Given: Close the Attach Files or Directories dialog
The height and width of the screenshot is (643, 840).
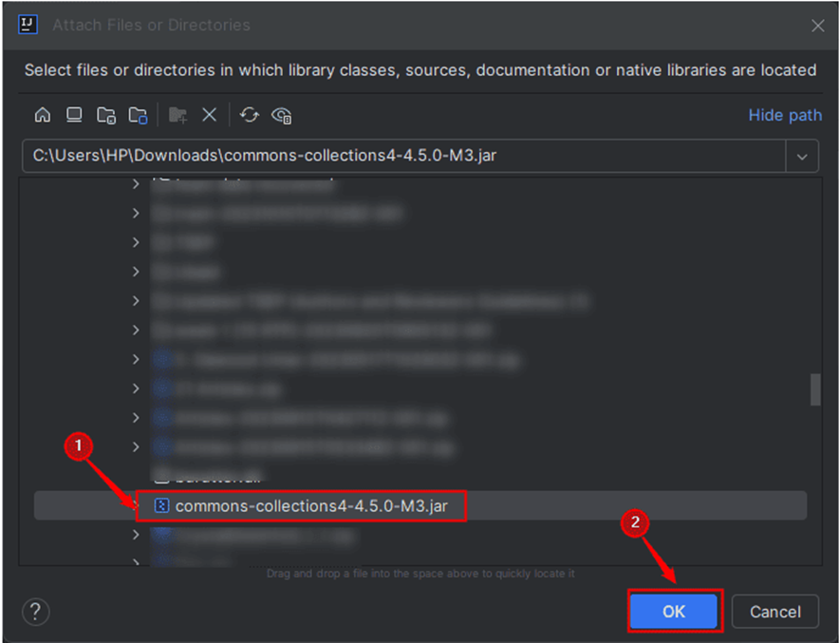Looking at the screenshot, I should coord(818,25).
